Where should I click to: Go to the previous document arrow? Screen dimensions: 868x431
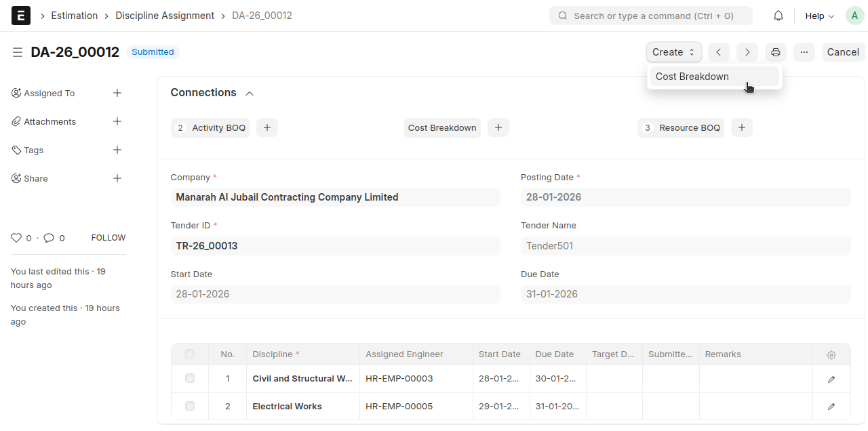(x=719, y=52)
